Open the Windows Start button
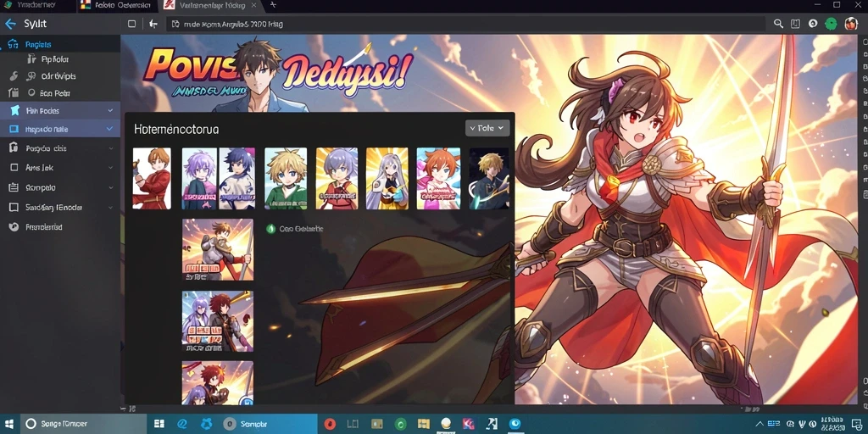 coord(159,424)
